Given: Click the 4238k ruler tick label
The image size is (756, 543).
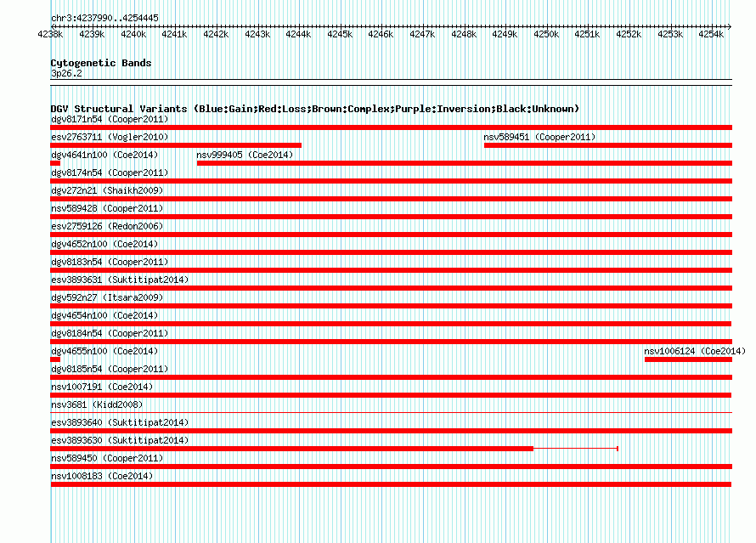Looking at the screenshot, I should (50, 35).
